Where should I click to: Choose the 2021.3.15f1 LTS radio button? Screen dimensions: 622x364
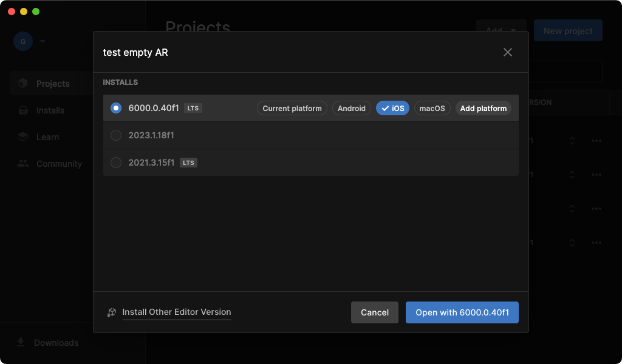(x=116, y=163)
